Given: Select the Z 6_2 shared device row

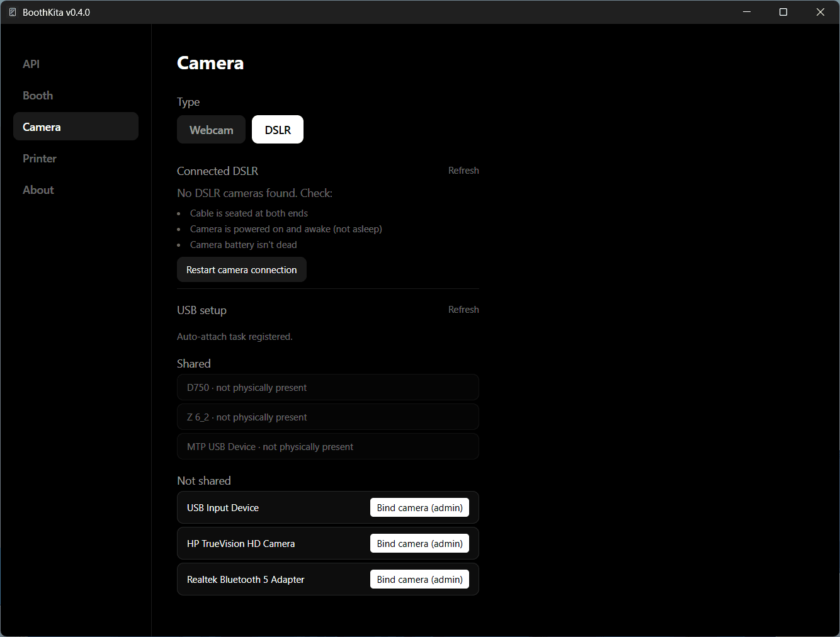Looking at the screenshot, I should 328,417.
